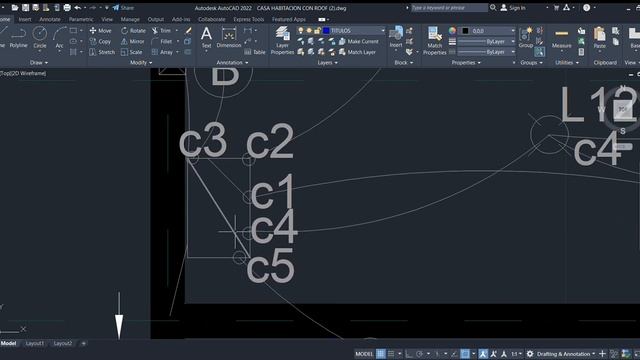Open the Measure utility

(x=562, y=38)
